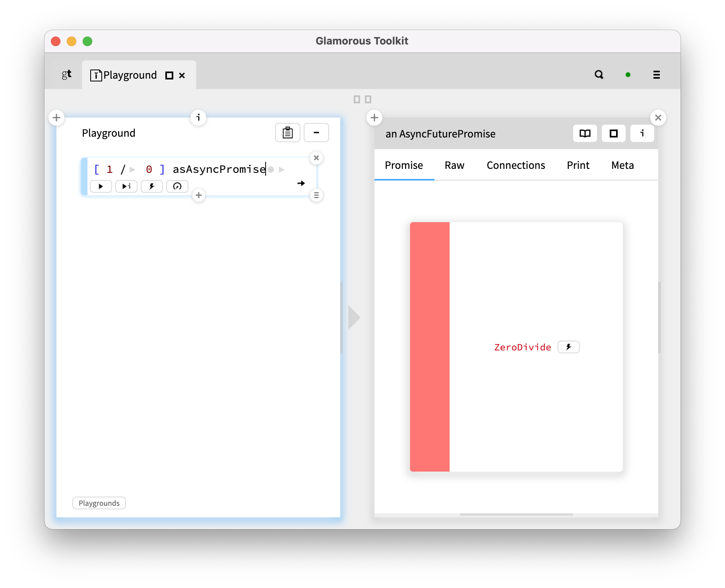Click the Playgrounds label at the bottom
The width and height of the screenshot is (725, 588).
[99, 503]
